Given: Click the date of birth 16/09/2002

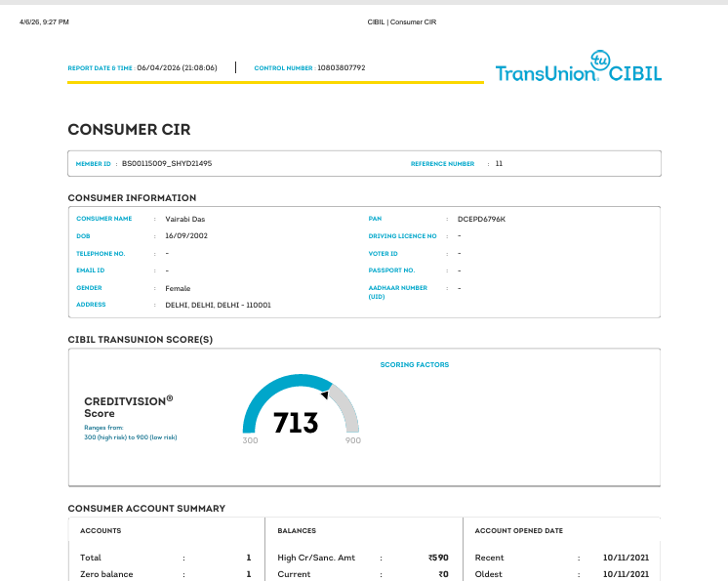Looking at the screenshot, I should [x=186, y=236].
